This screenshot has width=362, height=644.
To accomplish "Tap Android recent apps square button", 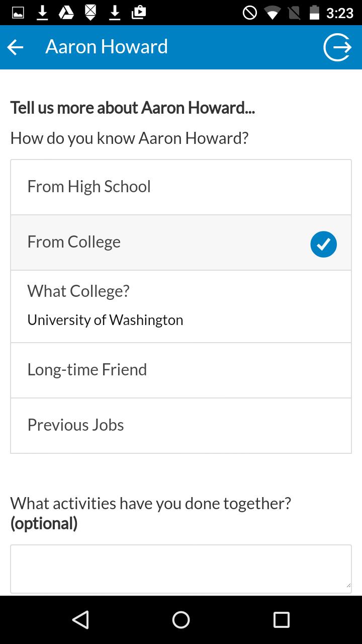I will pos(281,620).
